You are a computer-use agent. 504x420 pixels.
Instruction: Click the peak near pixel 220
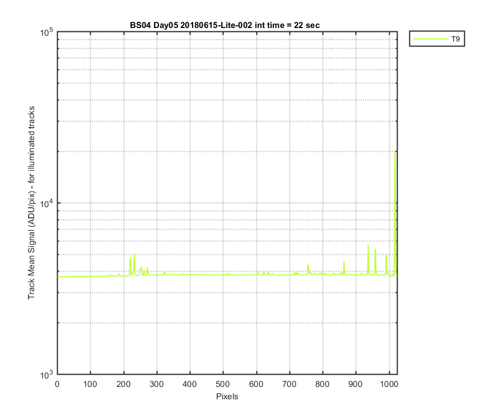point(130,258)
